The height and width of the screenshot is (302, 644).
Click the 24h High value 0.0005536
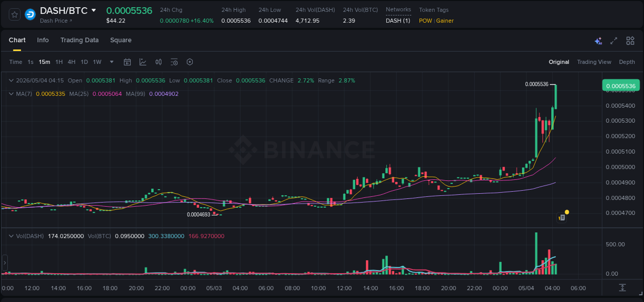click(236, 21)
